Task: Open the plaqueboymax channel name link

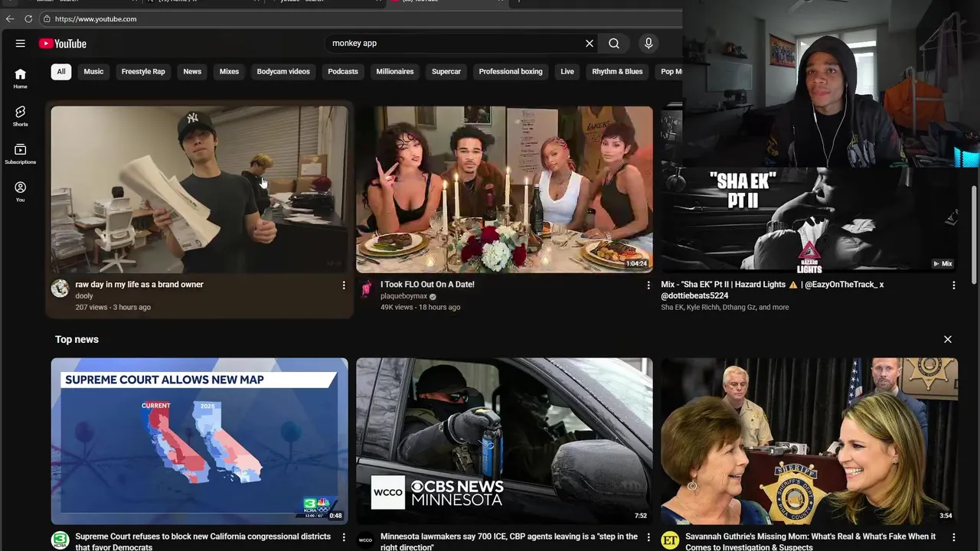Action: pos(403,296)
